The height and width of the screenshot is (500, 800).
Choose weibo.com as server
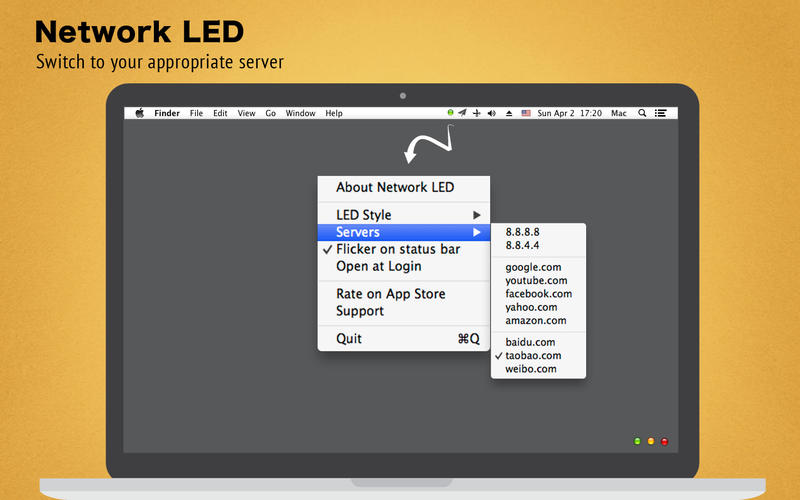538,369
